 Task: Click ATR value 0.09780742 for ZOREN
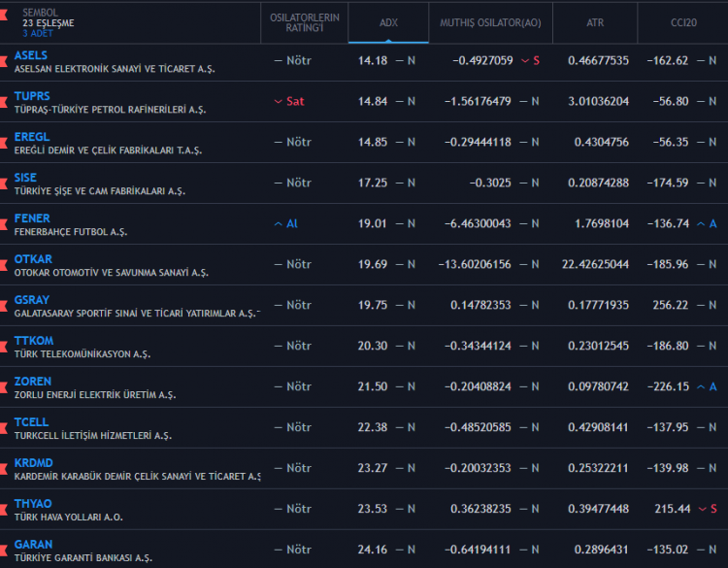pos(599,386)
